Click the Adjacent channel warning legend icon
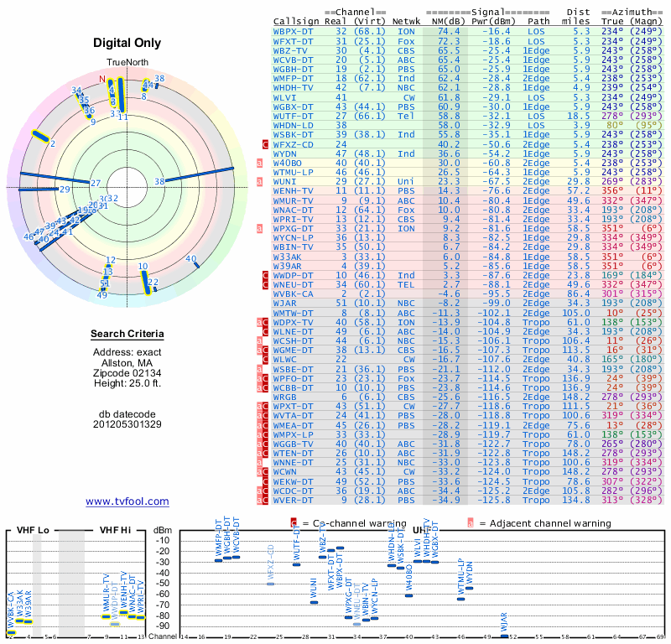Screen dimensions: 671x644 click(471, 523)
